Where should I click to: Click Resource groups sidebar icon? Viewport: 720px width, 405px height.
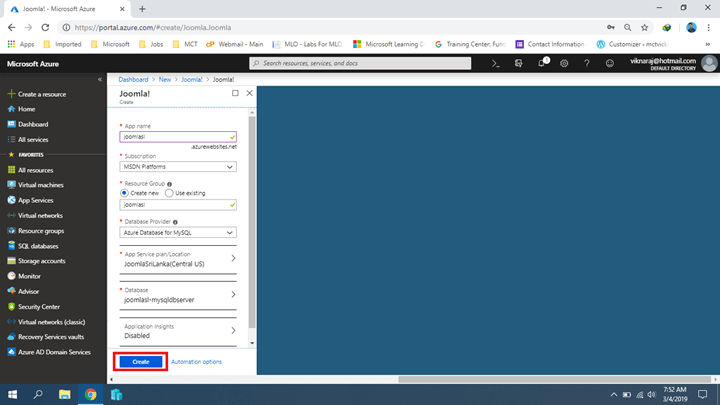11,231
